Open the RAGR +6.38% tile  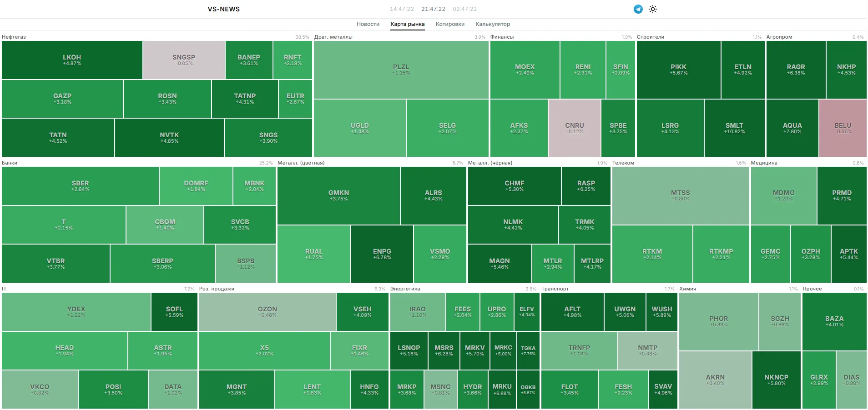(x=796, y=70)
